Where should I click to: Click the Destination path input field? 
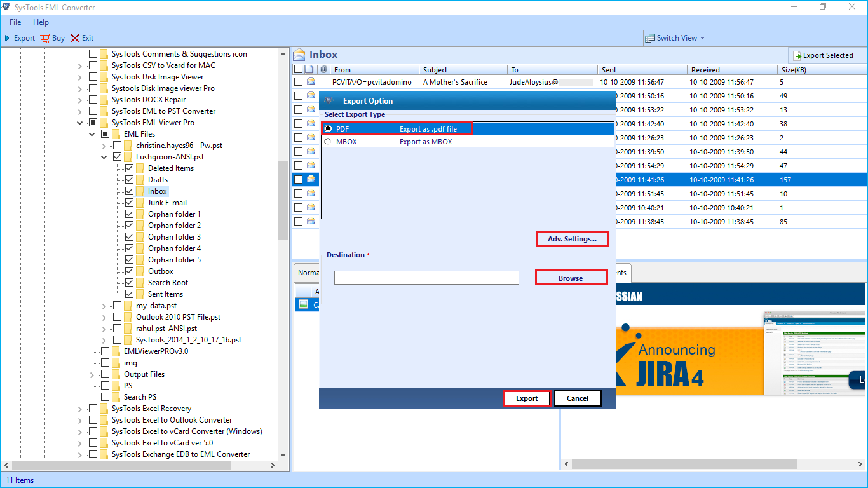coord(426,278)
